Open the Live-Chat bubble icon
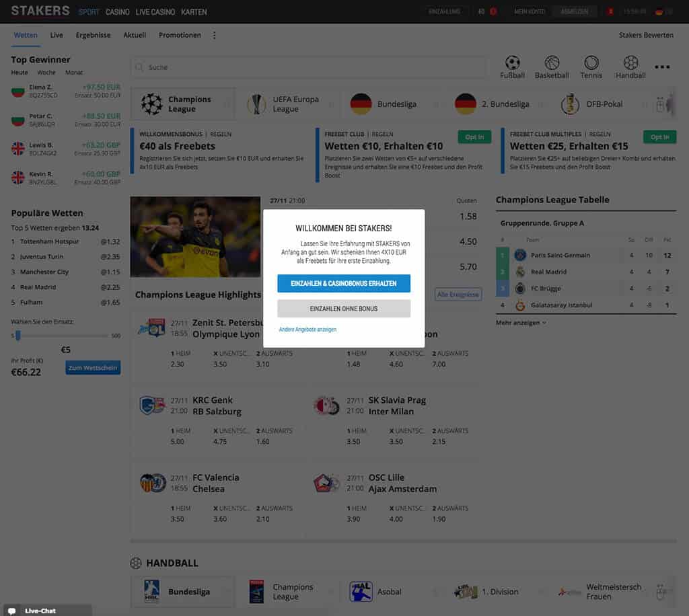 coord(12,611)
